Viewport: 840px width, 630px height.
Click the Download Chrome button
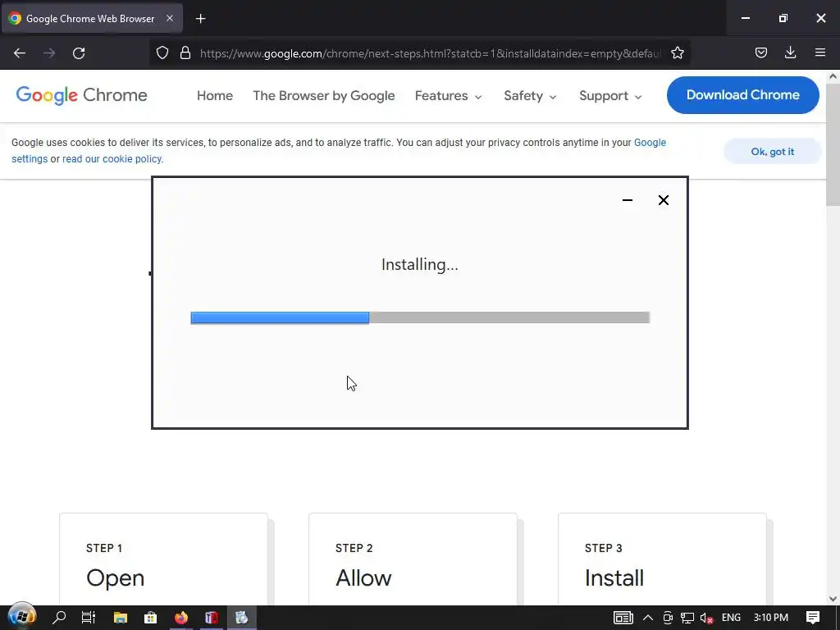pyautogui.click(x=742, y=95)
